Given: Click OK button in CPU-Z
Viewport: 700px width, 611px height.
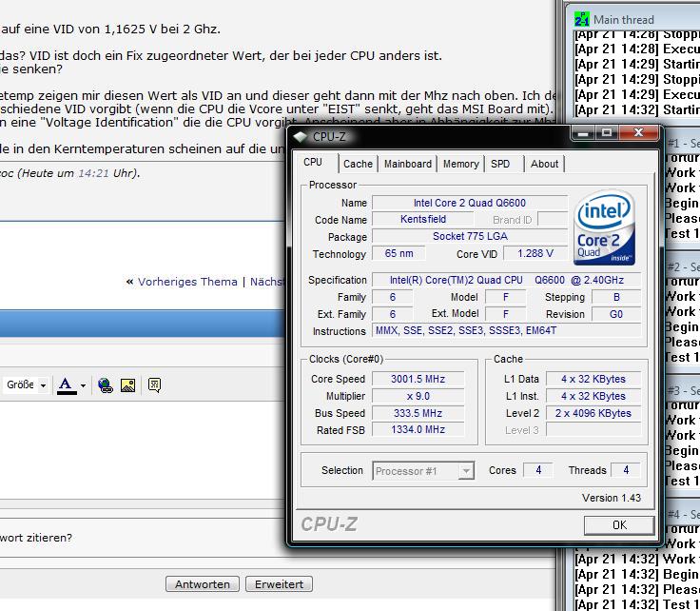Looking at the screenshot, I should click(619, 525).
